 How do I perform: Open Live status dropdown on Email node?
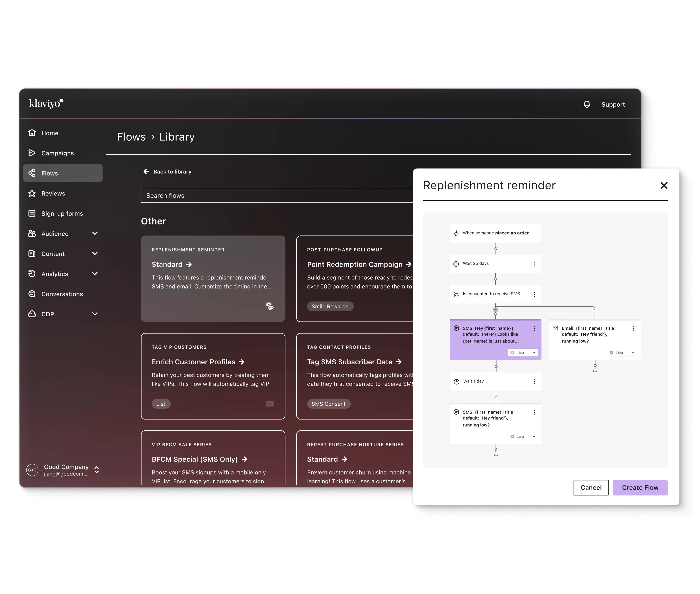622,352
